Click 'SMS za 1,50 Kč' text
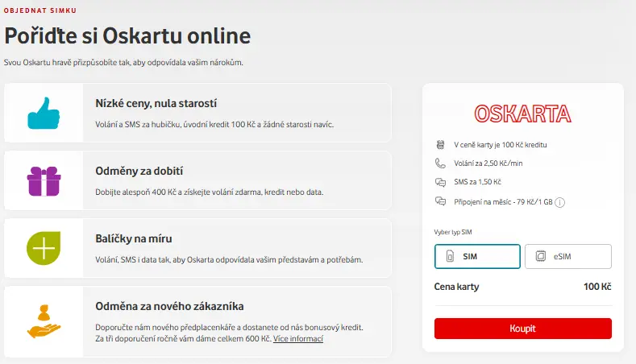The height and width of the screenshot is (364, 636). 477,182
